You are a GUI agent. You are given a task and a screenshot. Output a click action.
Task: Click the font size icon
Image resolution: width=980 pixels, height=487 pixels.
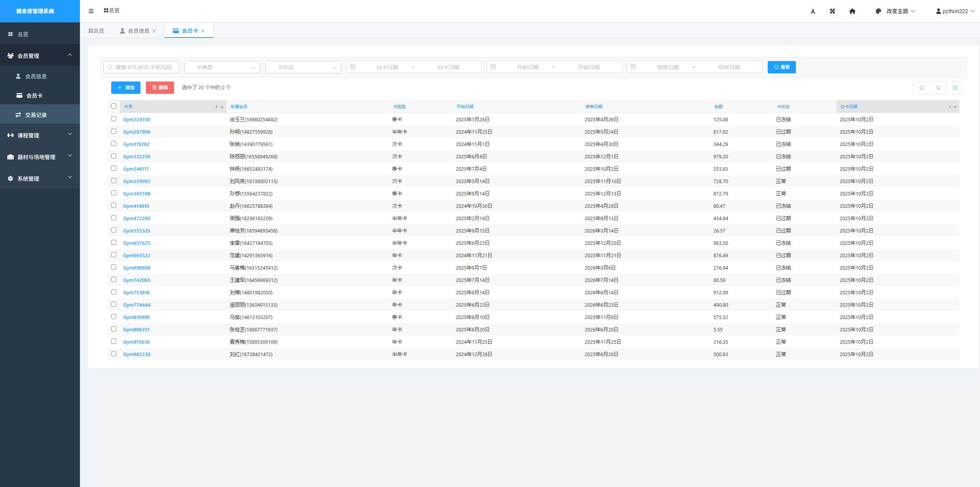(x=812, y=11)
